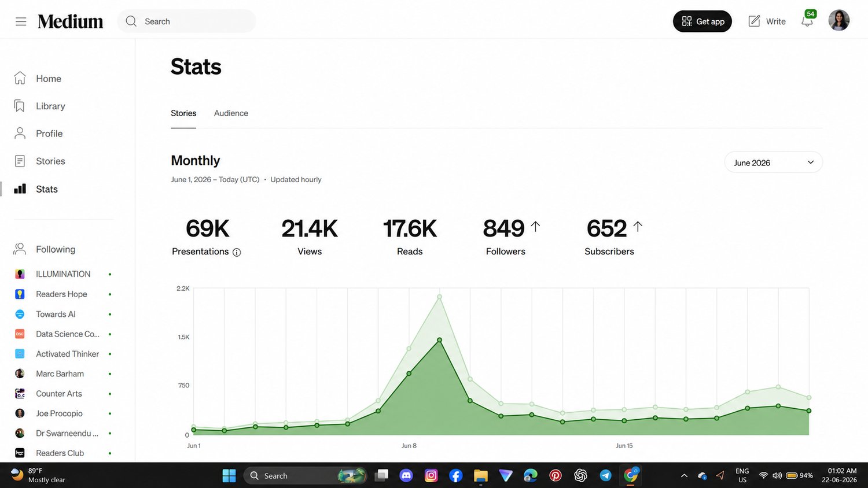The image size is (868, 488).
Task: Expand the June 2026 month dropdown
Action: click(x=773, y=162)
